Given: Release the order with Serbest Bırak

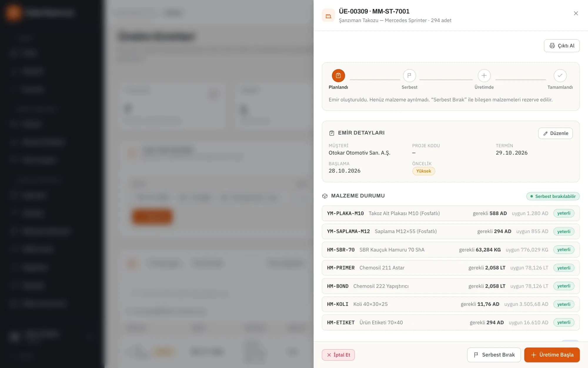Looking at the screenshot, I should pos(494,355).
